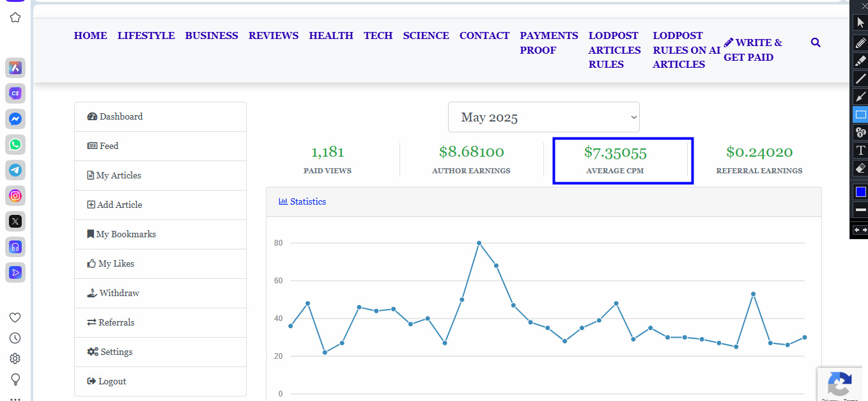Click the Payments Proof navigation link
This screenshot has height=401, width=868.
[x=548, y=43]
